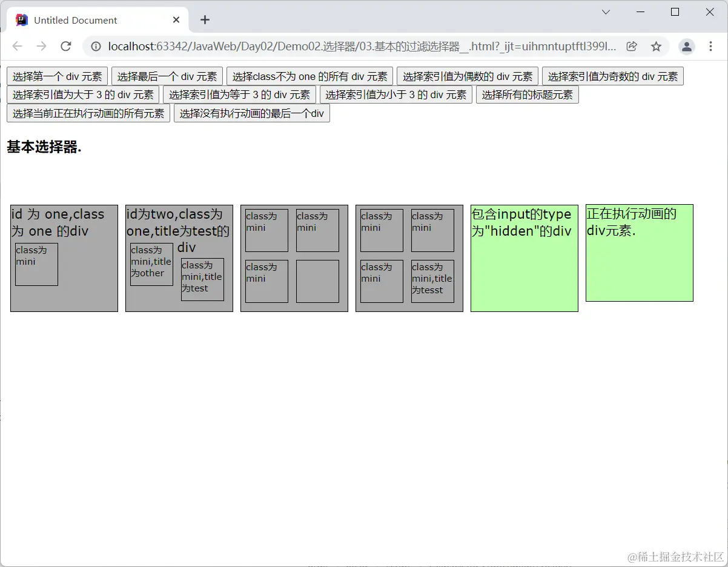
Task: Share this page icon in address bar
Action: 632,47
